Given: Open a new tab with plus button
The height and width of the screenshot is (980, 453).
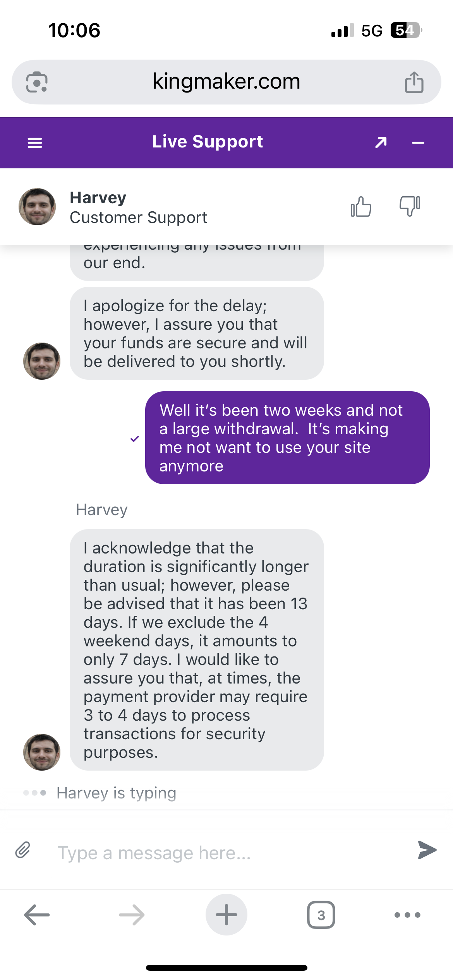Looking at the screenshot, I should [226, 915].
